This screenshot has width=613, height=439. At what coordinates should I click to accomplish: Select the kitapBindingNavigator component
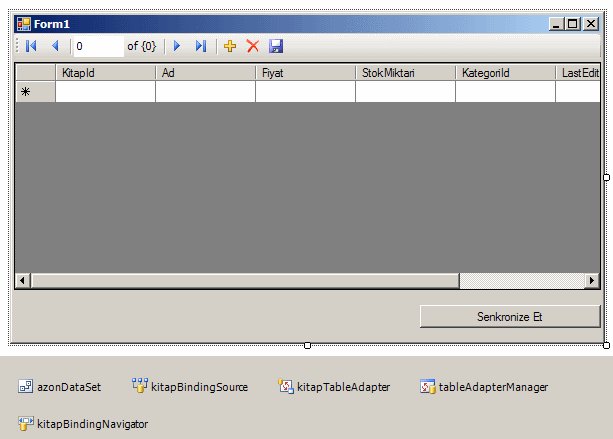[x=83, y=424]
